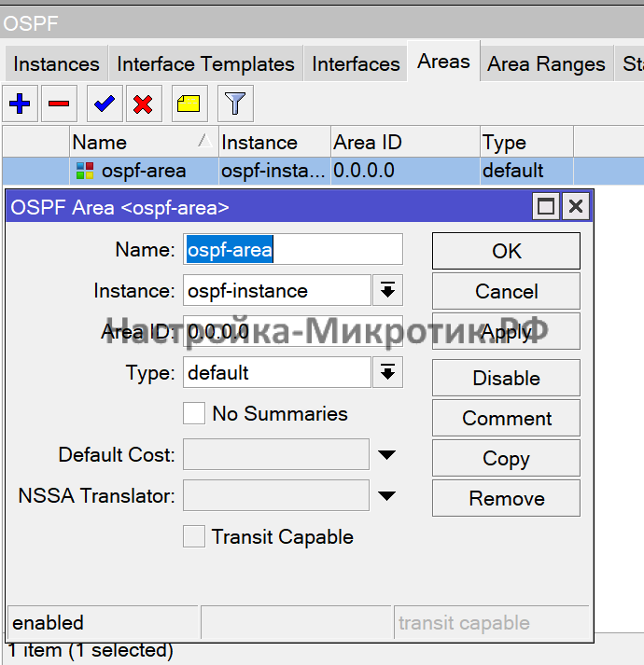
Task: Switch to the Interfaces tab
Action: click(356, 64)
